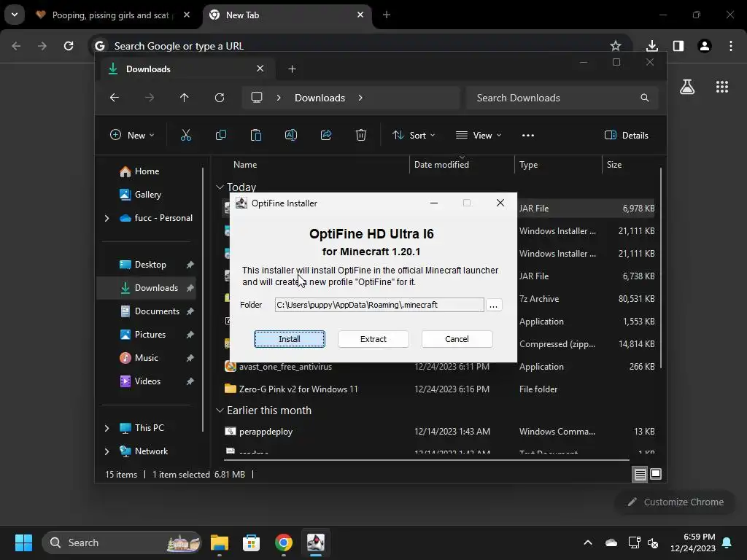The height and width of the screenshot is (560, 747).
Task: Go up one folder level in File Explorer
Action: 185,98
